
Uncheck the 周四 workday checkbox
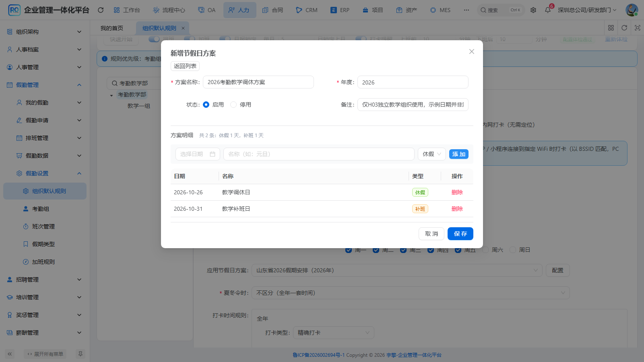point(431,250)
